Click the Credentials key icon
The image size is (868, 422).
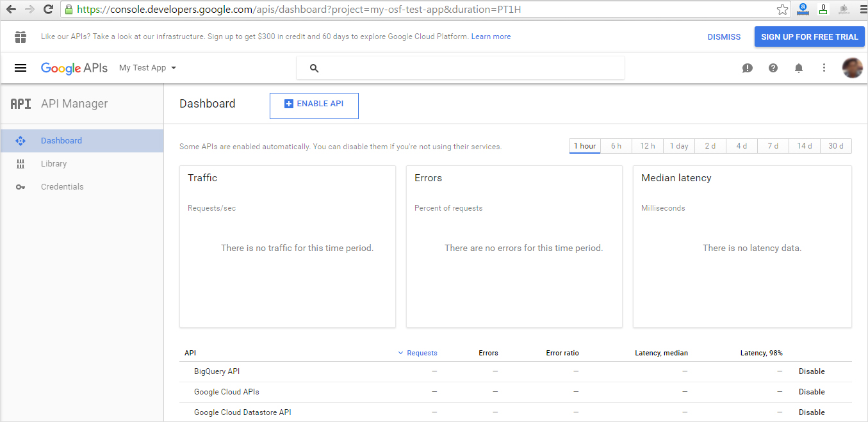click(x=20, y=187)
